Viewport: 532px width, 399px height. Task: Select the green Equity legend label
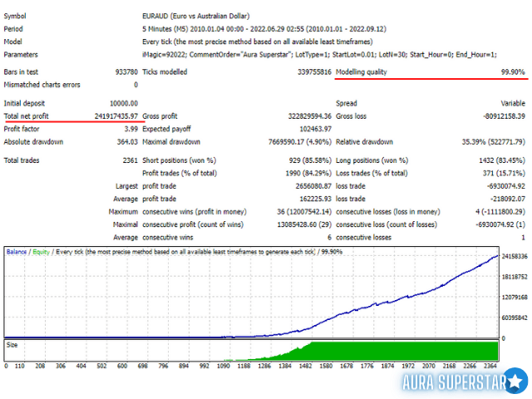41,252
